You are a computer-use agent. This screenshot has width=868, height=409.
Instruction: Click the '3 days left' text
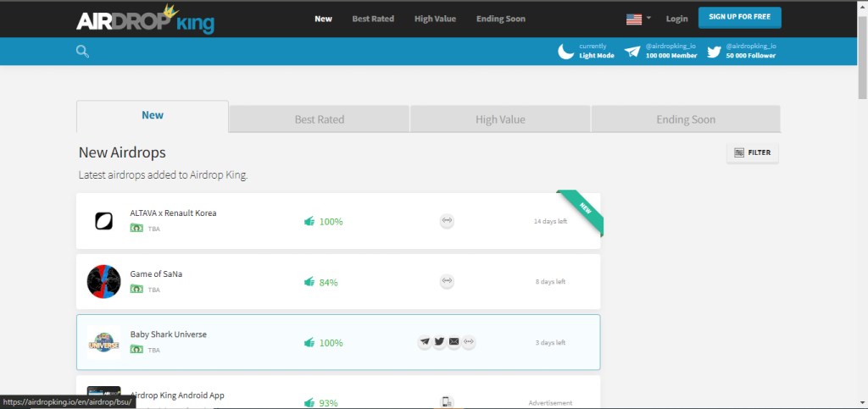click(x=550, y=343)
